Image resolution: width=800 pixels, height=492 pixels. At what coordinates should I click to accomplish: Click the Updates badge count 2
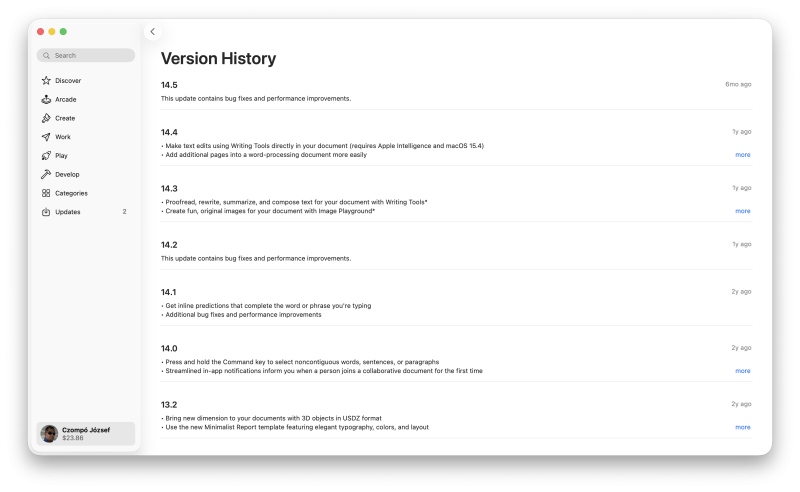124,212
